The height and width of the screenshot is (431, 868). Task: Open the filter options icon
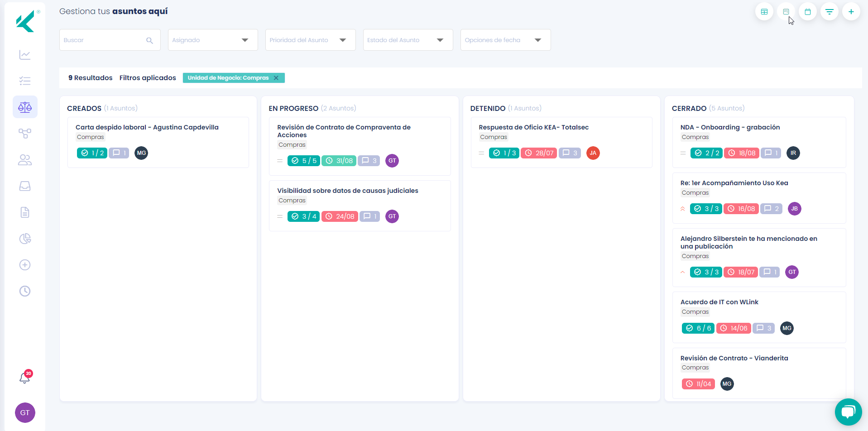(x=830, y=11)
